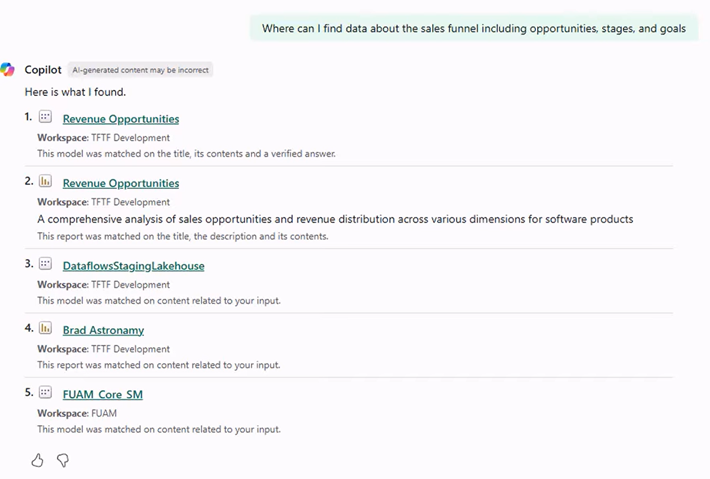Click the 'comprehensive analysis of sales opportunities' description

335,219
